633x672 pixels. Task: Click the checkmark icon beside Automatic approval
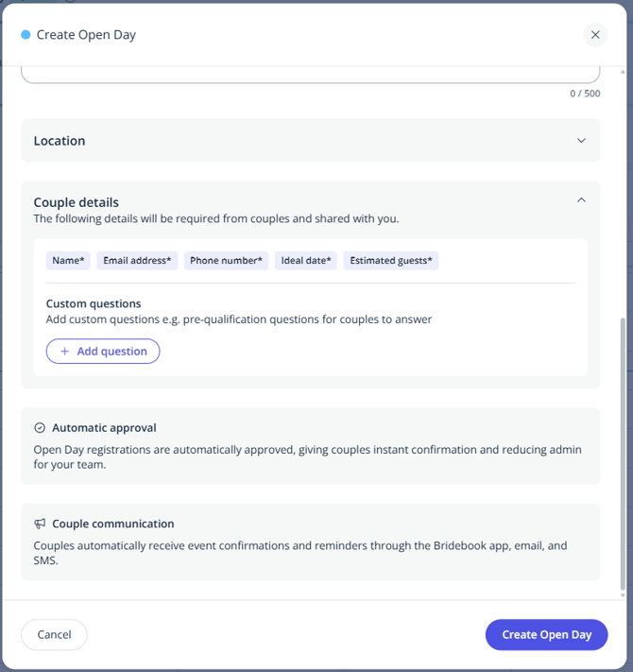(x=40, y=427)
